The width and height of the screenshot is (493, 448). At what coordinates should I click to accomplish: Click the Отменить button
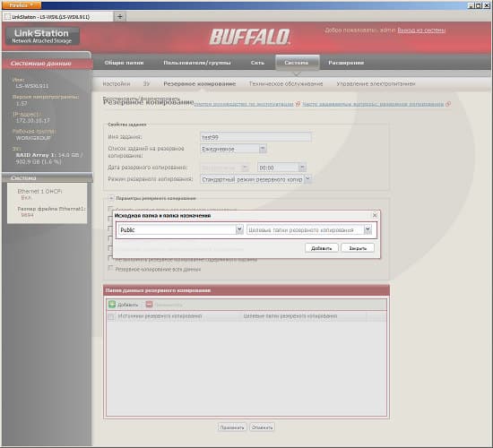click(262, 427)
